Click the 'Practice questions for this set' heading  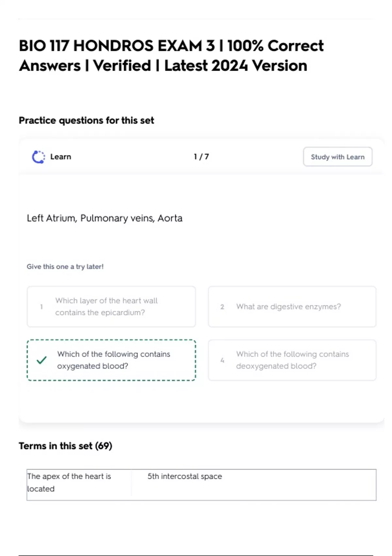(x=86, y=120)
